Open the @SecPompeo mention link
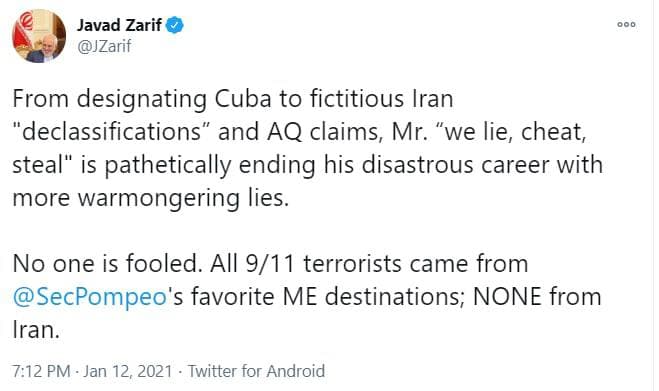This screenshot has width=659, height=391. pyautogui.click(x=90, y=297)
